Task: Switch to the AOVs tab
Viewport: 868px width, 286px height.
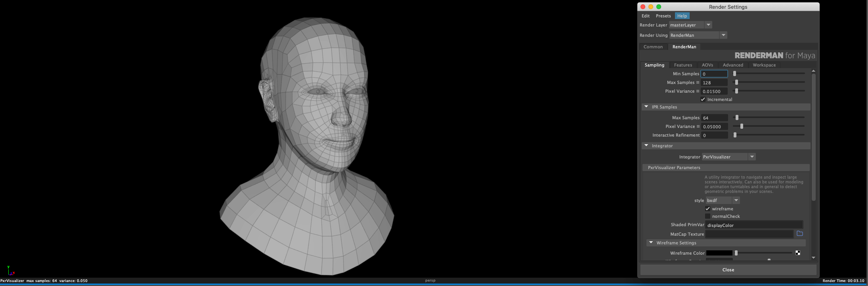Action: pos(707,65)
